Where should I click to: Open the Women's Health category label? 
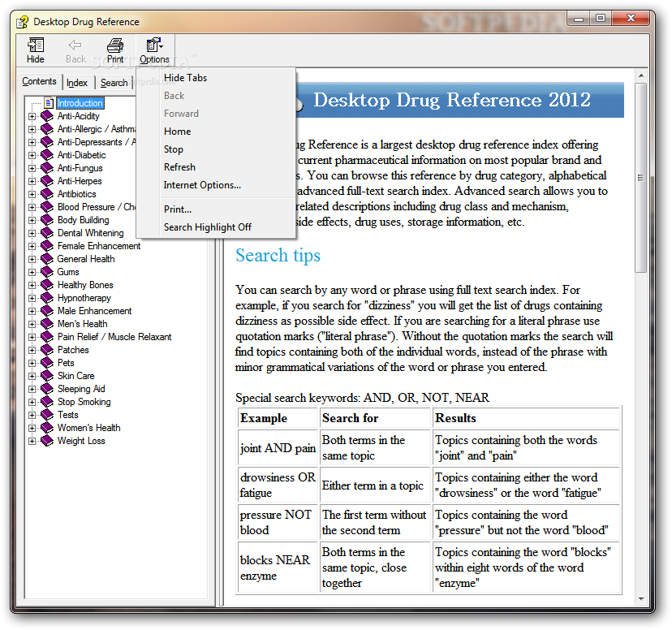click(x=88, y=428)
